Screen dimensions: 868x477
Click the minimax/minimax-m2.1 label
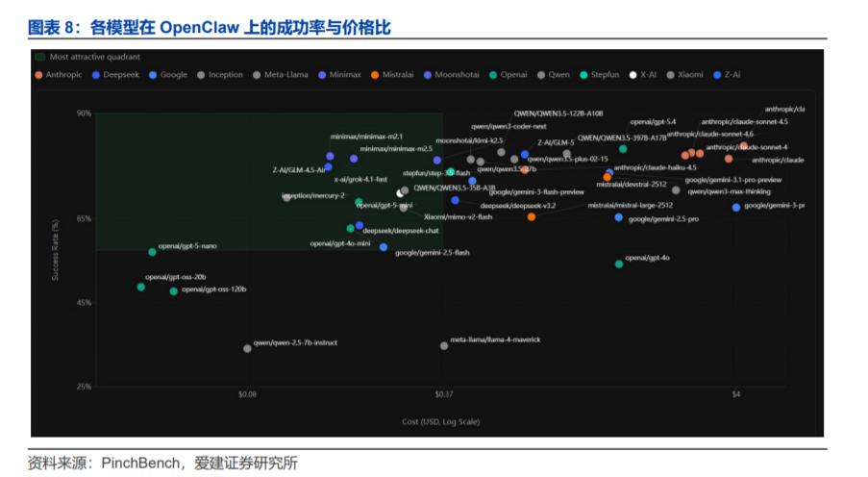pyautogui.click(x=366, y=137)
